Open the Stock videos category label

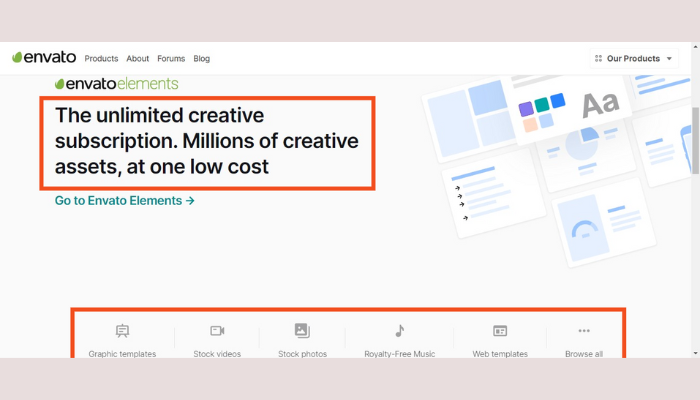click(217, 354)
